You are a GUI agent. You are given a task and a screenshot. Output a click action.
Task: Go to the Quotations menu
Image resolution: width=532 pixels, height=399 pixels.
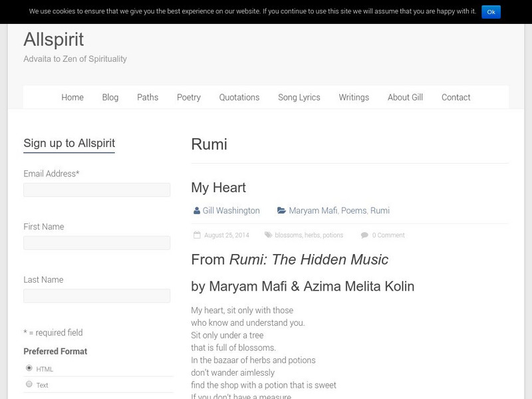239,97
